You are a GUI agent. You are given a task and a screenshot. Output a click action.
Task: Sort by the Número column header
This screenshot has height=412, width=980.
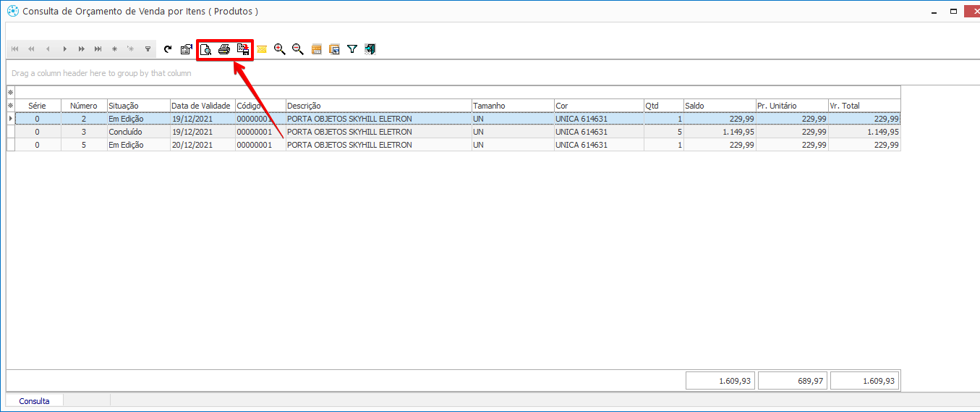(84, 106)
